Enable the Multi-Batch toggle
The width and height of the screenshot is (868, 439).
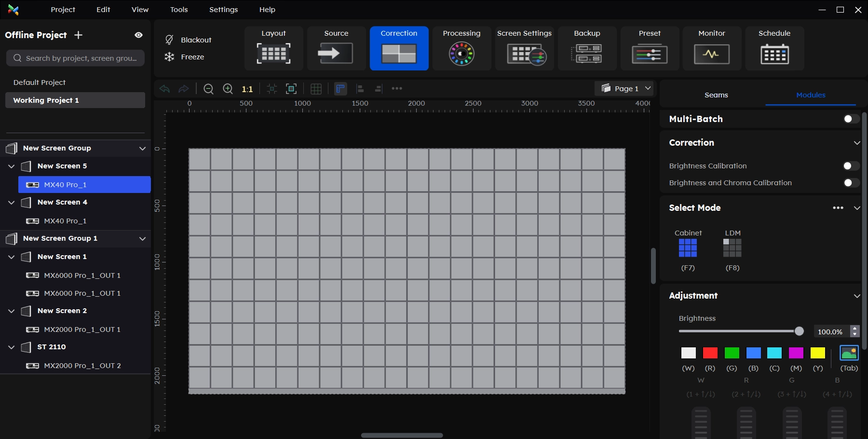pos(851,119)
